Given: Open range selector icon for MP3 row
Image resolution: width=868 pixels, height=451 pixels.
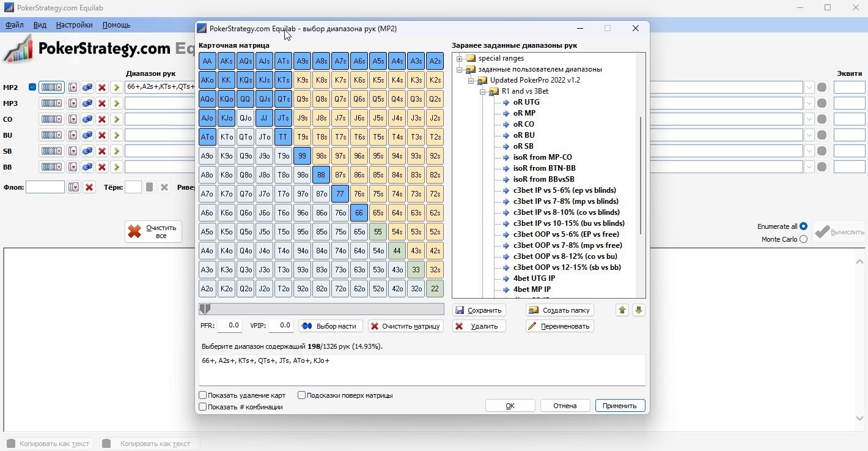Looking at the screenshot, I should (51, 103).
